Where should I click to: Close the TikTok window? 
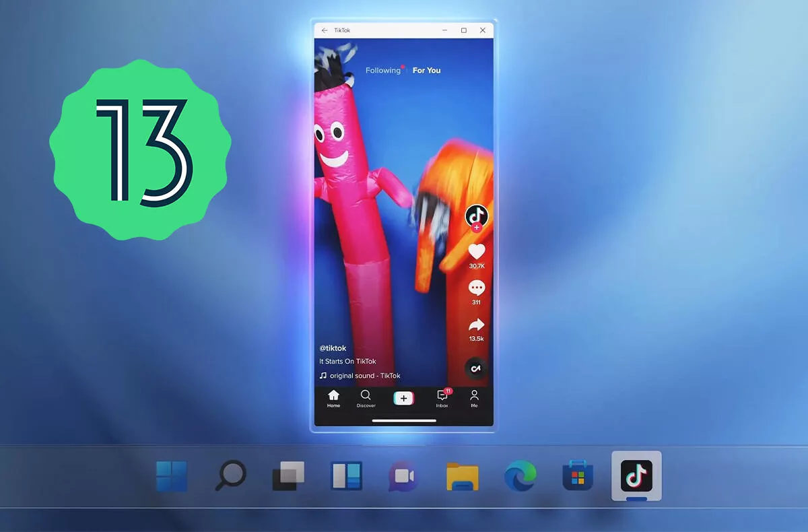click(x=483, y=30)
